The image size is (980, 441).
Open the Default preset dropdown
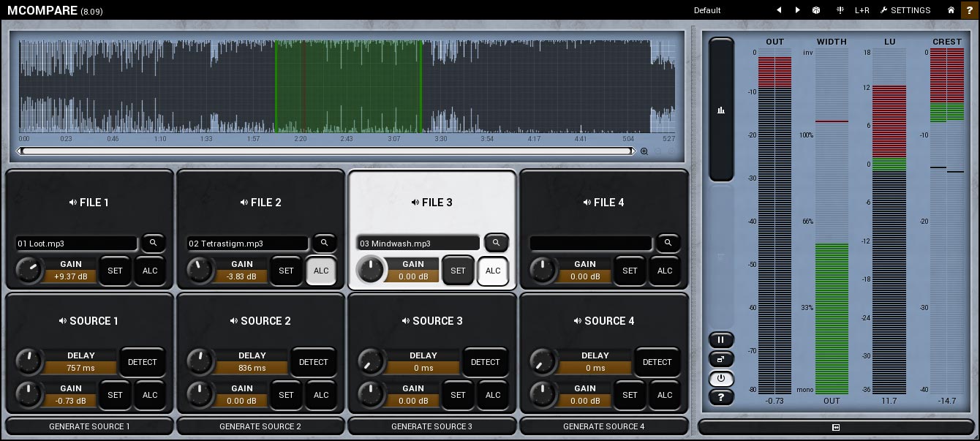tap(707, 10)
